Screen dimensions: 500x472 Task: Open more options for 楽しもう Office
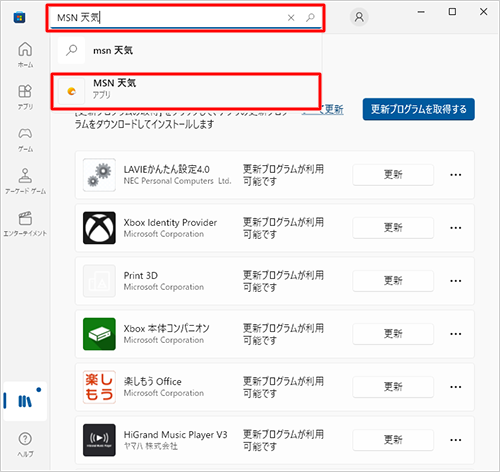point(456,387)
